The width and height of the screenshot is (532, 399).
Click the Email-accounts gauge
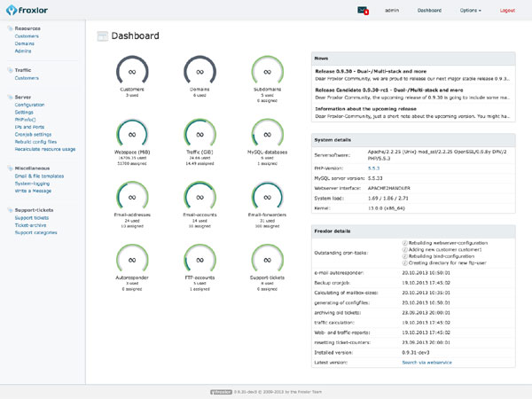pos(199,197)
